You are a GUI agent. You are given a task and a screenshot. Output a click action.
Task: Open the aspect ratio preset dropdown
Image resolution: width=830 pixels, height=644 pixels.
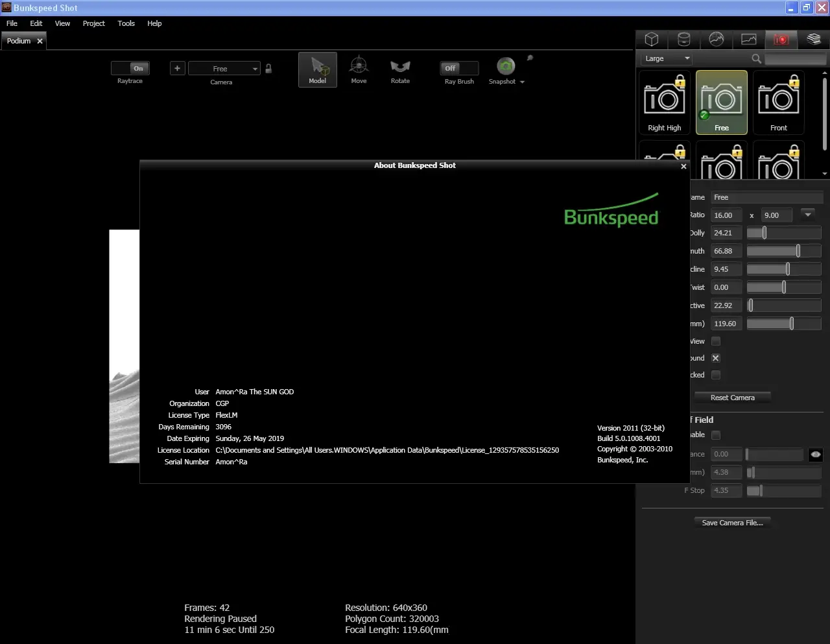[x=807, y=214]
